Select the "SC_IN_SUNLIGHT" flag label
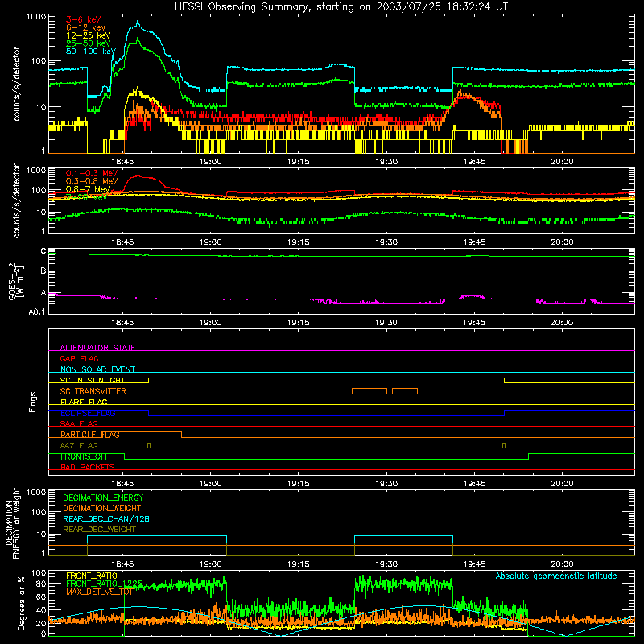Viewport: 644px width, 644px height. 93,380
